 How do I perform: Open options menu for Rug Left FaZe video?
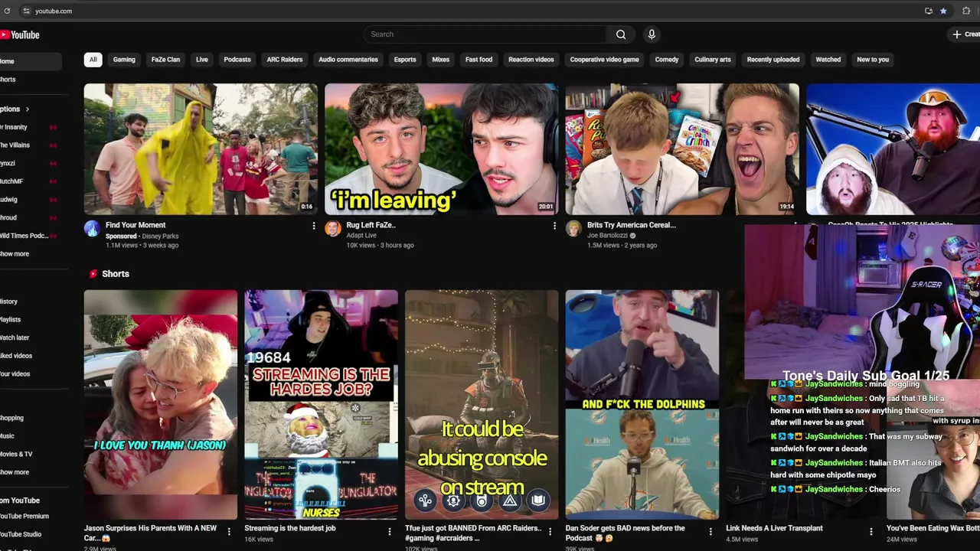[554, 226]
